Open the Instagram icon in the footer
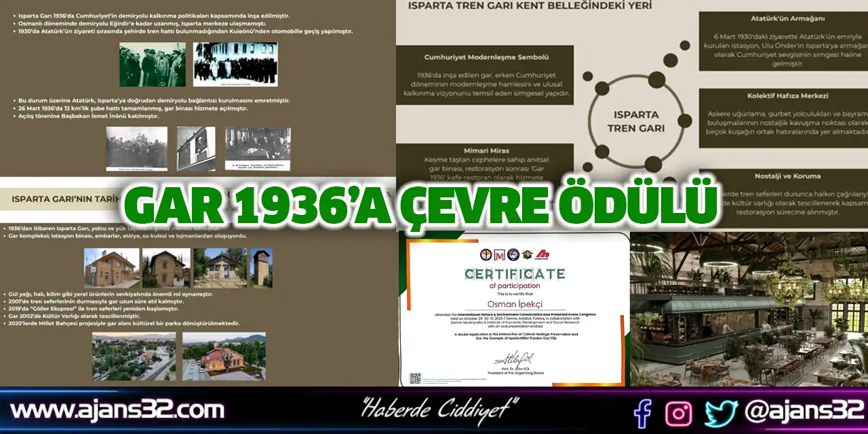This screenshot has width=868, height=434. pyautogui.click(x=678, y=412)
